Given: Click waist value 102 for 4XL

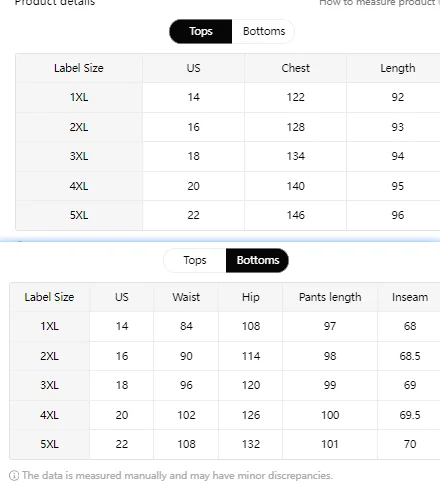Looking at the screenshot, I should coord(186,415).
